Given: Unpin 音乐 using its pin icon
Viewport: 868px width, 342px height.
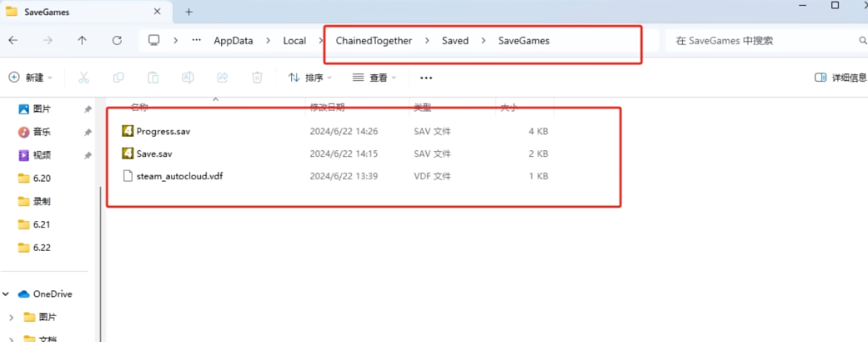Looking at the screenshot, I should pos(88,133).
